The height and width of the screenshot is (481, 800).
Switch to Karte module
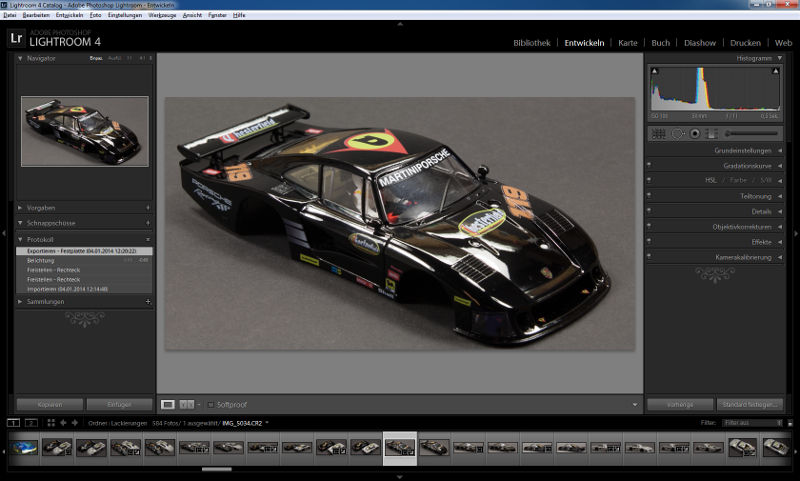628,43
